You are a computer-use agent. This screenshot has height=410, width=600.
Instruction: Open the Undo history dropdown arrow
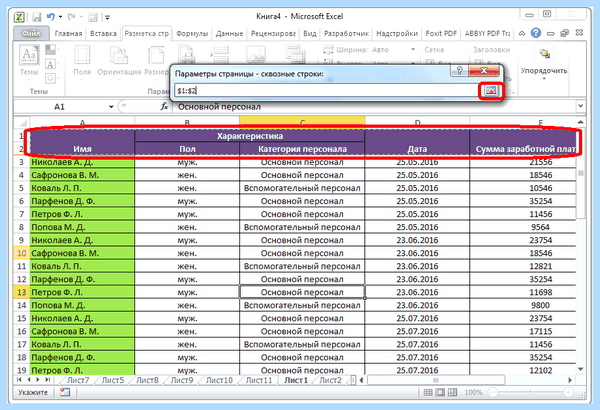click(x=60, y=17)
